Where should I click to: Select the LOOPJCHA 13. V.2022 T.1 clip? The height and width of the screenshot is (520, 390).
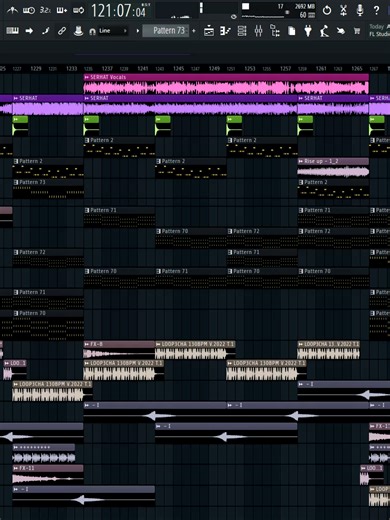(x=328, y=350)
